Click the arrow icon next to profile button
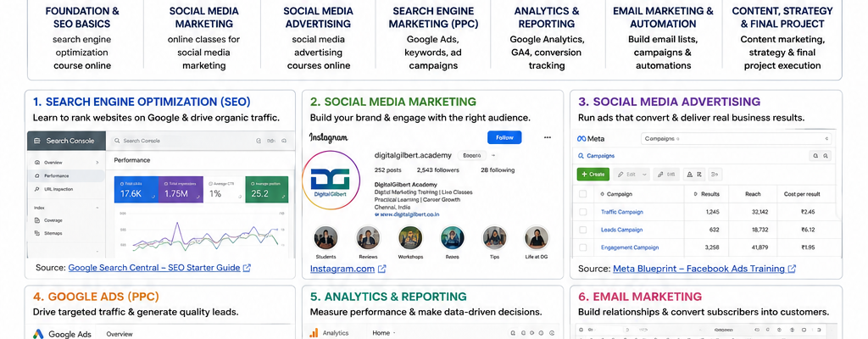Image resolution: width=868 pixels, height=339 pixels. tap(494, 156)
